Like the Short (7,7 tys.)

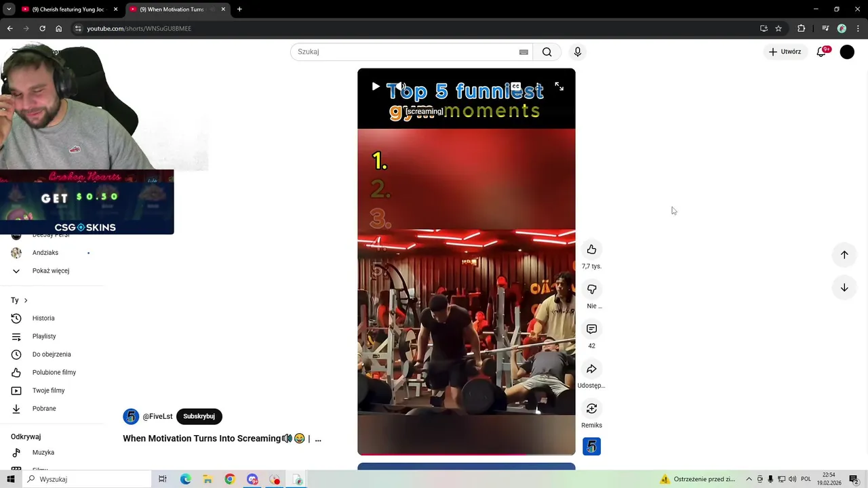pos(591,249)
